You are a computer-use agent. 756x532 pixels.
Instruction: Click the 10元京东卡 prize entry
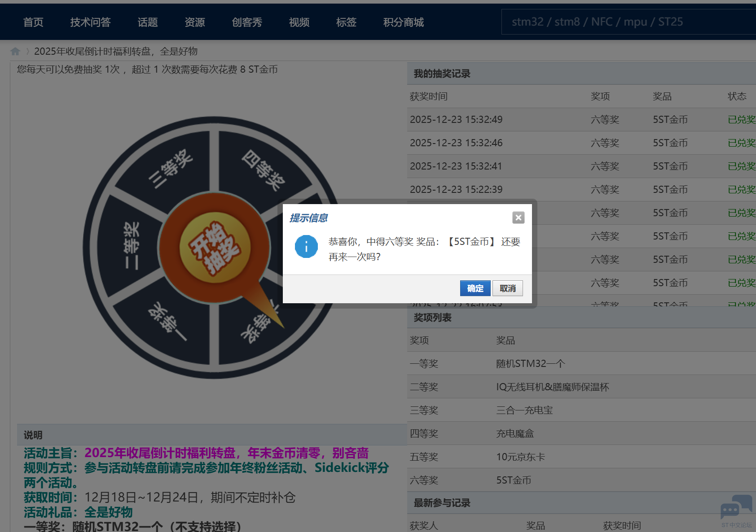tap(521, 457)
